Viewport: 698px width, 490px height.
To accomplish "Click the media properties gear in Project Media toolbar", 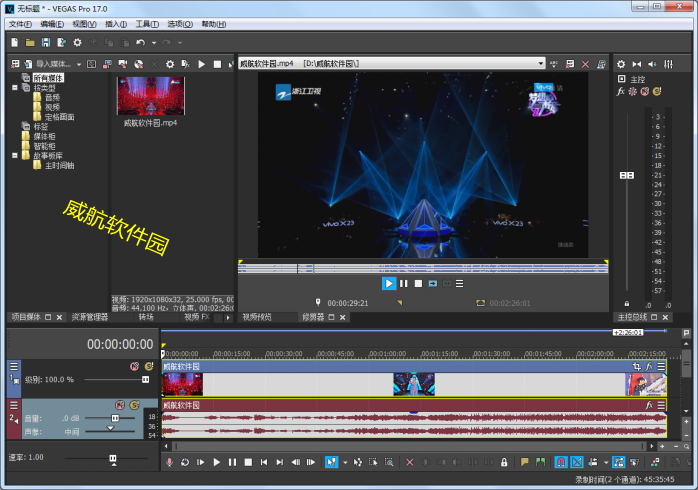I will (170, 64).
